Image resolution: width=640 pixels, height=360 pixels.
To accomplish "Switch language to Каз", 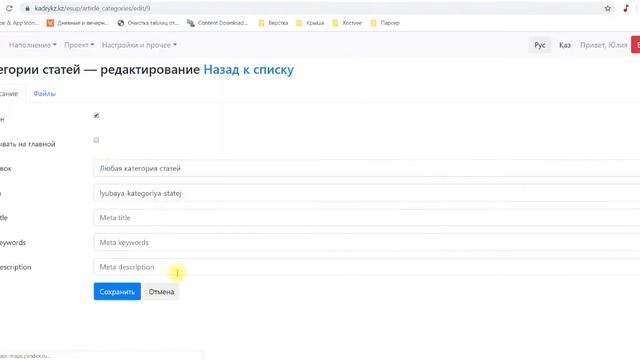I will pyautogui.click(x=565, y=45).
